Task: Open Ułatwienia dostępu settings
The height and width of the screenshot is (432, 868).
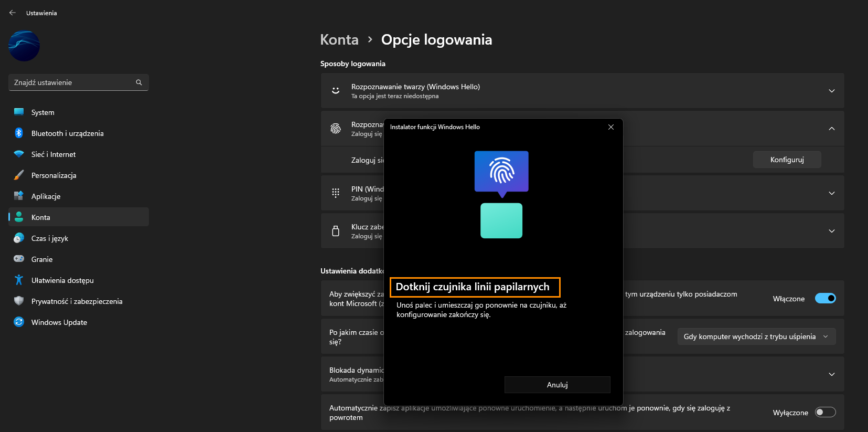Action: 79,280
